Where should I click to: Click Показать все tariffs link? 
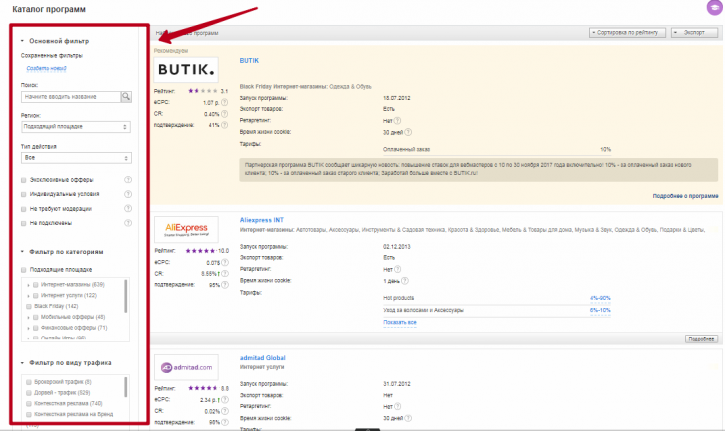pyautogui.click(x=399, y=322)
